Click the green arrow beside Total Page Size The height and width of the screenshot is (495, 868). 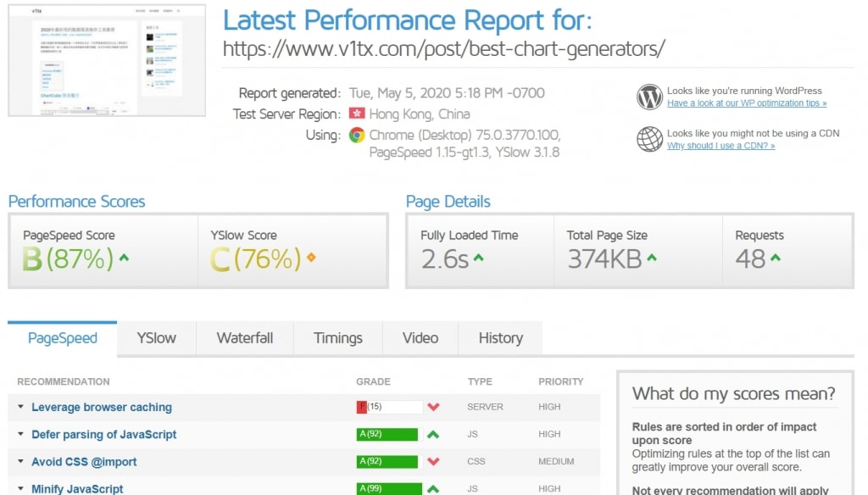[x=652, y=258]
